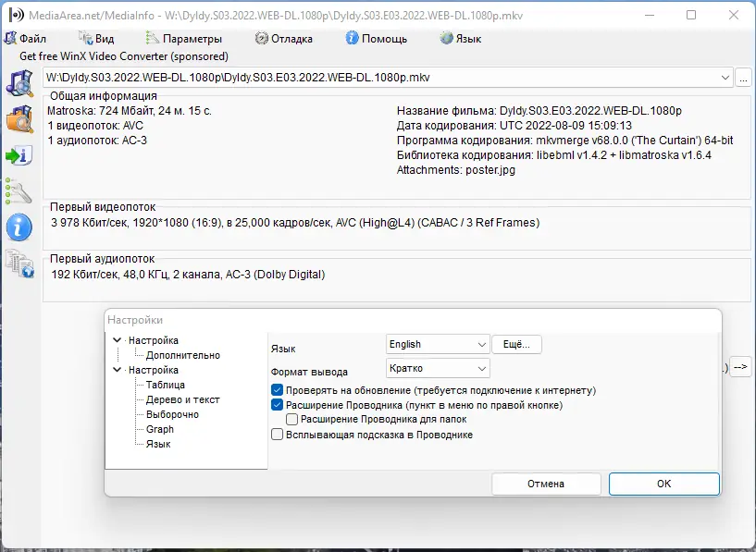Viewport: 756px width, 552px height.
Task: Click the open folder icon in sidebar
Action: (19, 119)
